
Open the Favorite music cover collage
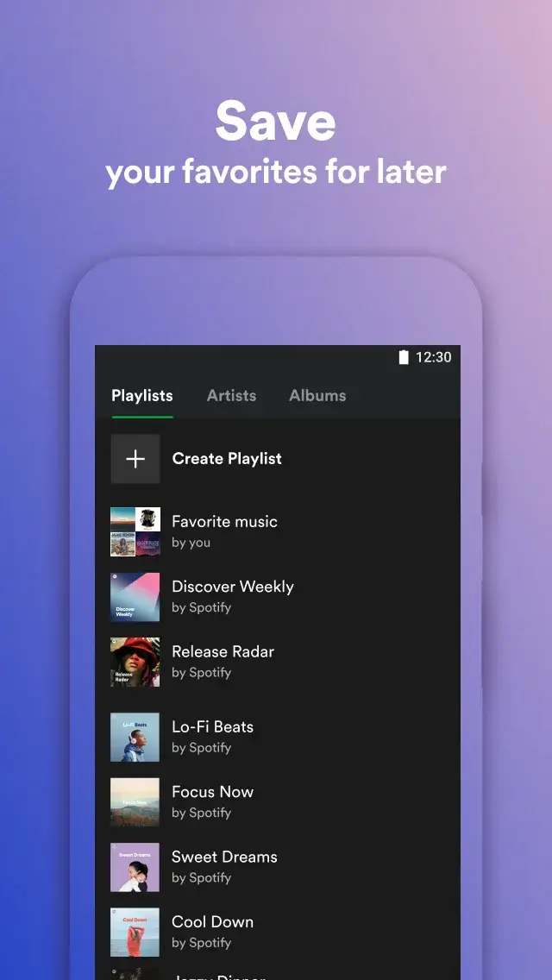[x=135, y=531]
